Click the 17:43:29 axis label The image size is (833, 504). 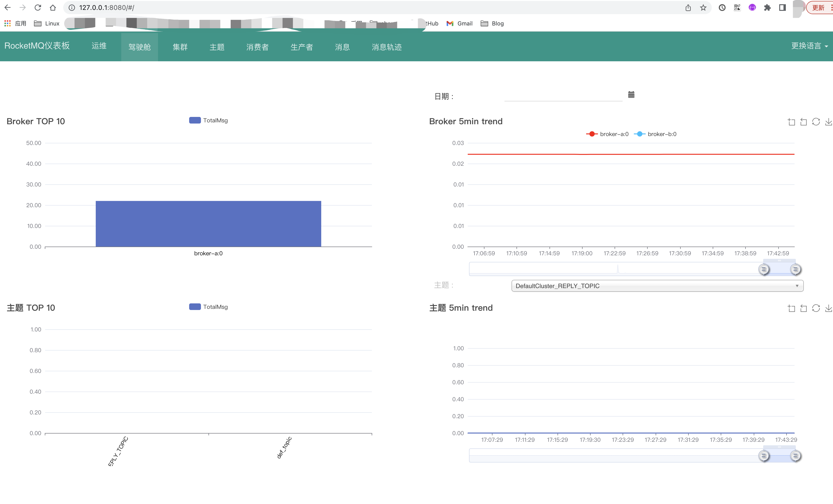(786, 440)
